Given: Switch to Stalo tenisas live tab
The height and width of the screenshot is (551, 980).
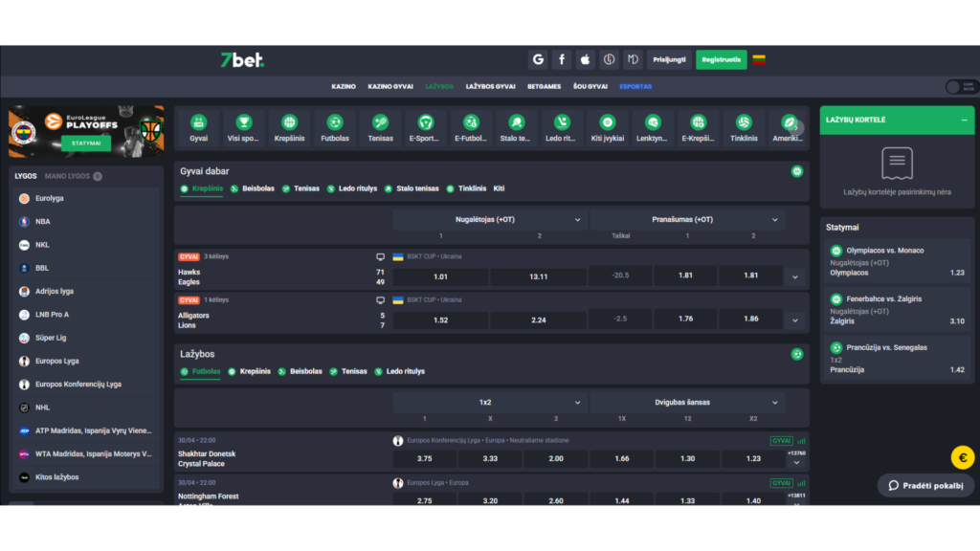Looking at the screenshot, I should (412, 188).
